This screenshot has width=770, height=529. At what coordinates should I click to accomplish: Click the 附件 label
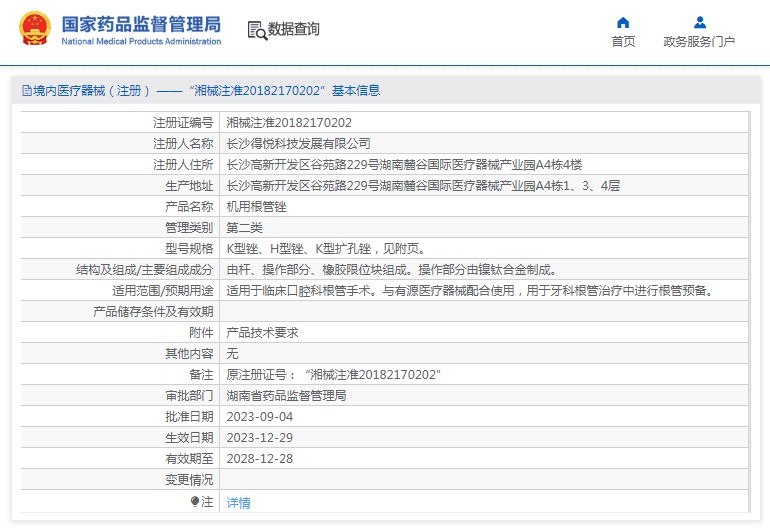pos(201,333)
